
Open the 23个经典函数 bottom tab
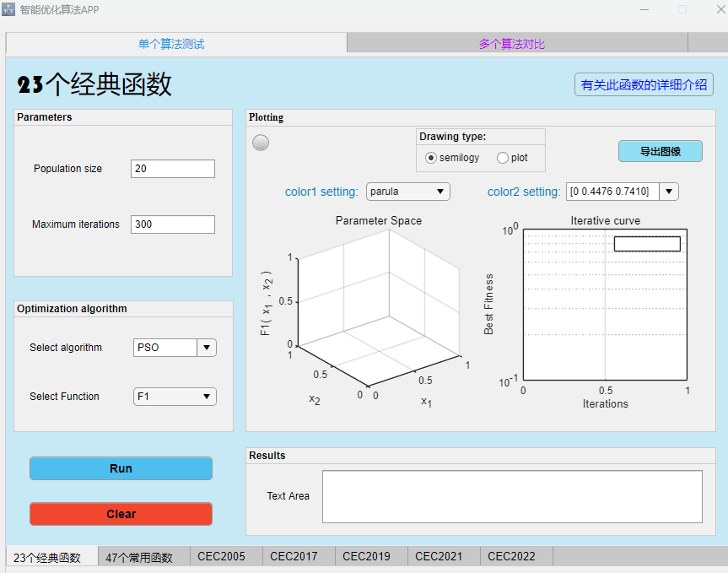pos(51,557)
